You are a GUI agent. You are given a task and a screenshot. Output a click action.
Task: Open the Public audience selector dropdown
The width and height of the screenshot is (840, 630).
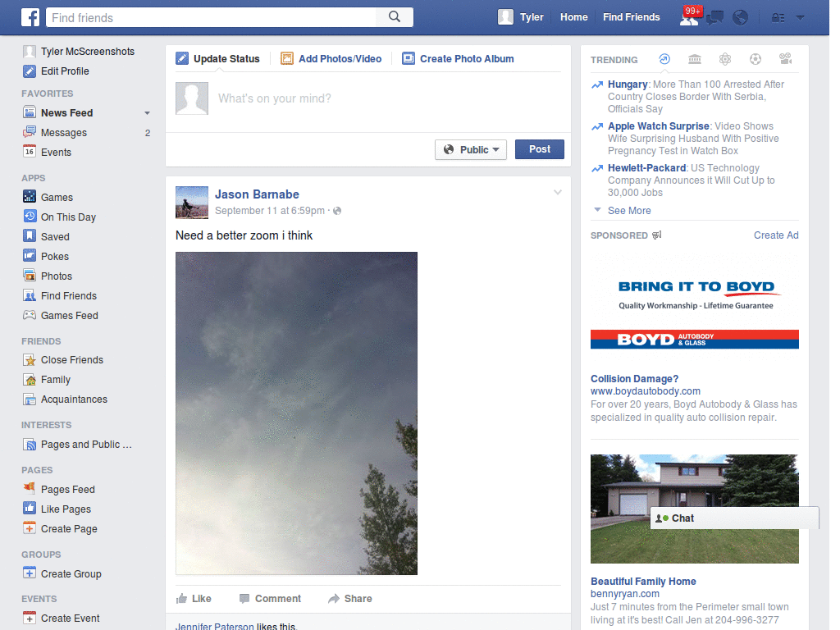coord(471,149)
